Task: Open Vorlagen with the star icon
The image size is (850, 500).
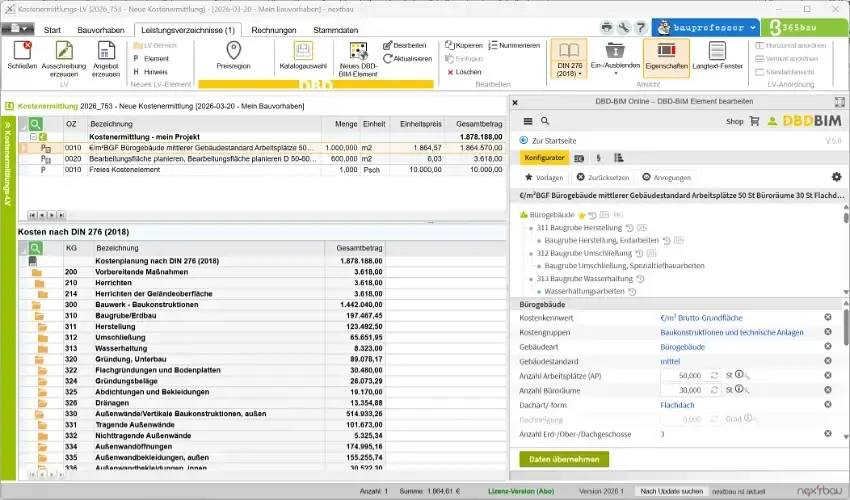Action: coord(544,177)
